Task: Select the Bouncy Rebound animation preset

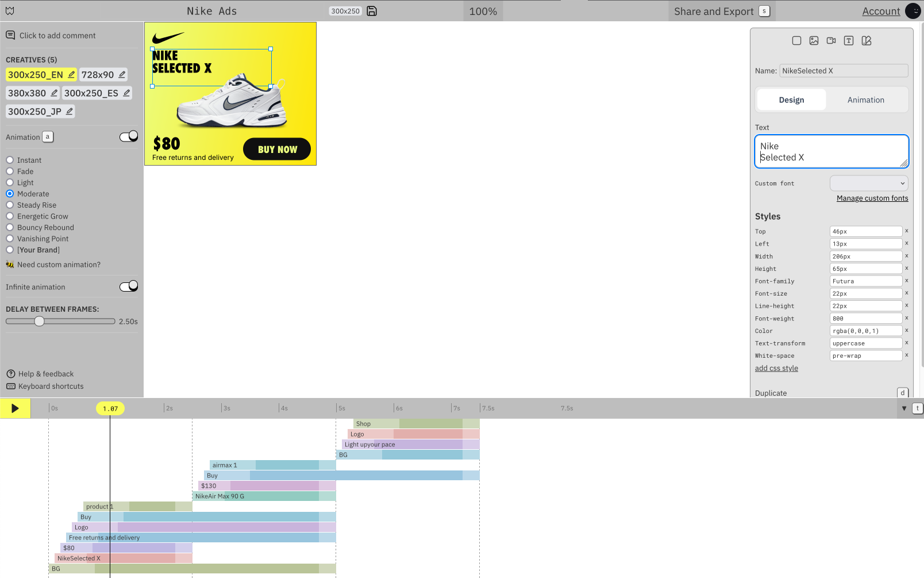Action: pos(10,227)
